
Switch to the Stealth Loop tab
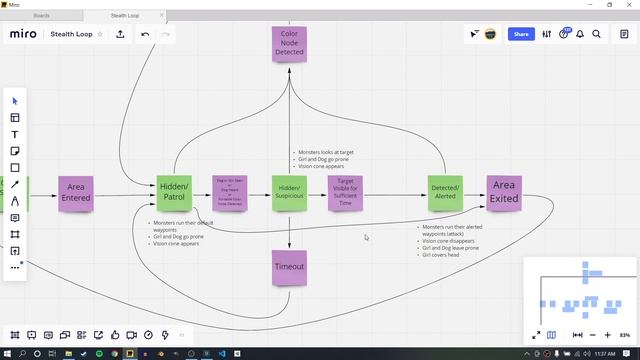[124, 16]
